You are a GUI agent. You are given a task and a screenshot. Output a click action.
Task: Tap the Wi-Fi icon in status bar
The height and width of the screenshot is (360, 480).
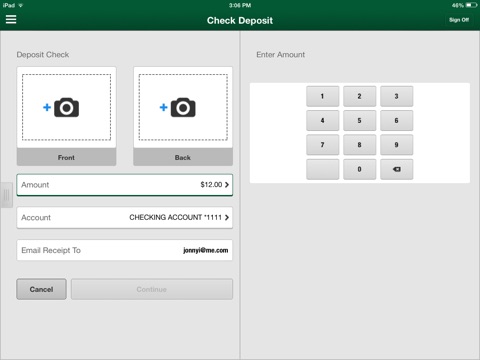(x=21, y=5)
